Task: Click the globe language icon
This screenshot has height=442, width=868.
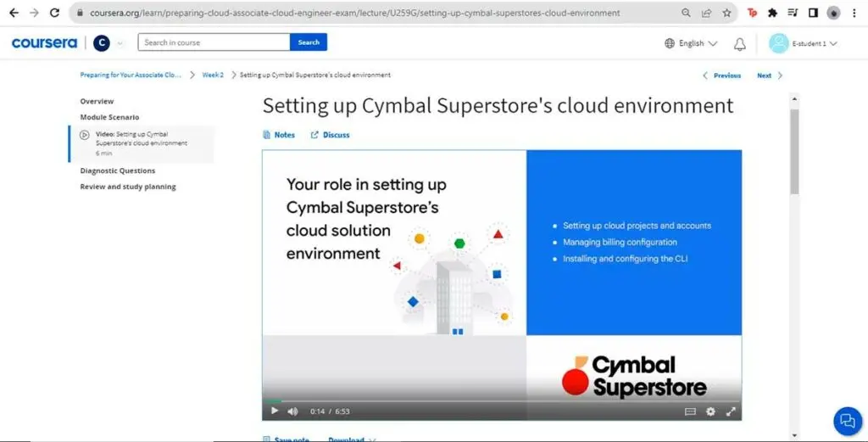Action: pos(670,43)
